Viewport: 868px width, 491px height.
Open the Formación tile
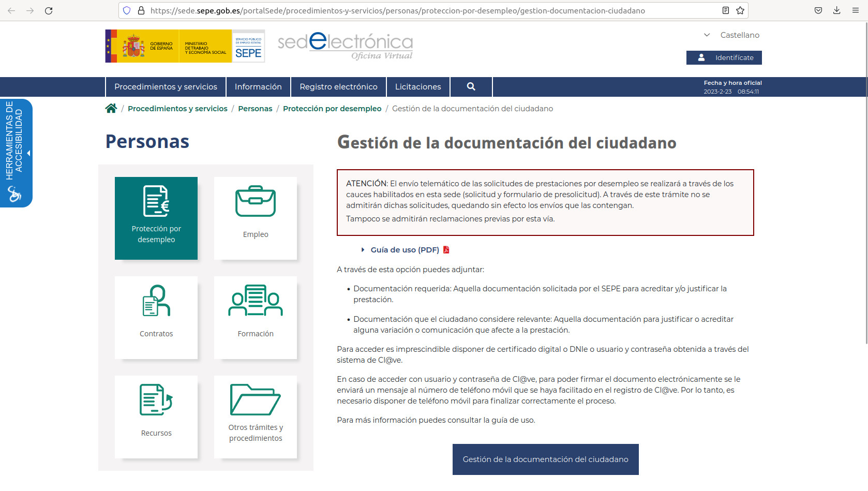pyautogui.click(x=256, y=318)
